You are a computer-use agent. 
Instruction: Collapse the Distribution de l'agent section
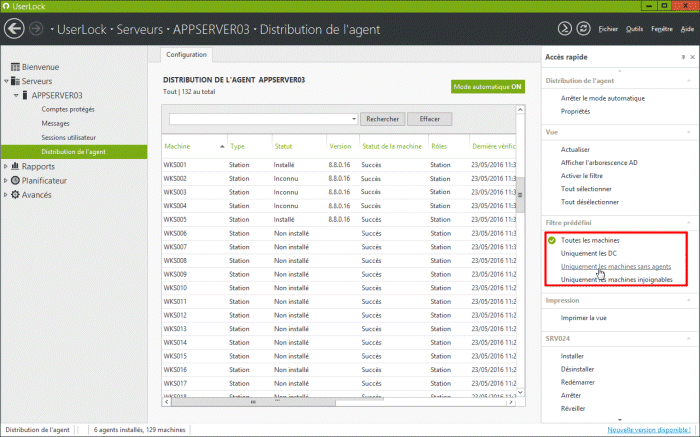pos(688,81)
